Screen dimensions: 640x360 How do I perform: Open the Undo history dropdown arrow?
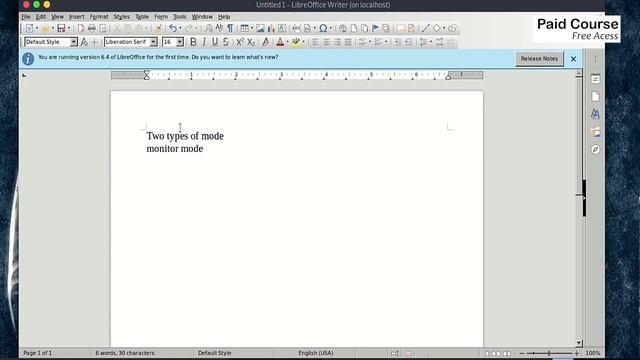tap(180, 28)
